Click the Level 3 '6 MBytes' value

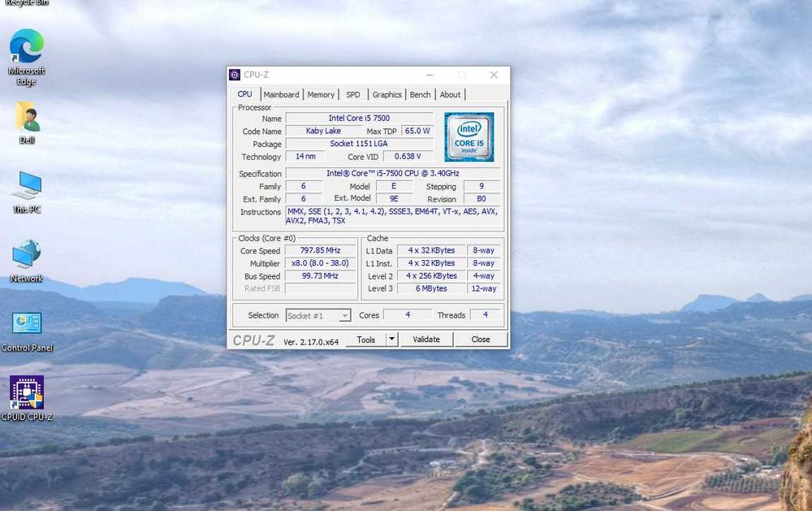point(431,288)
